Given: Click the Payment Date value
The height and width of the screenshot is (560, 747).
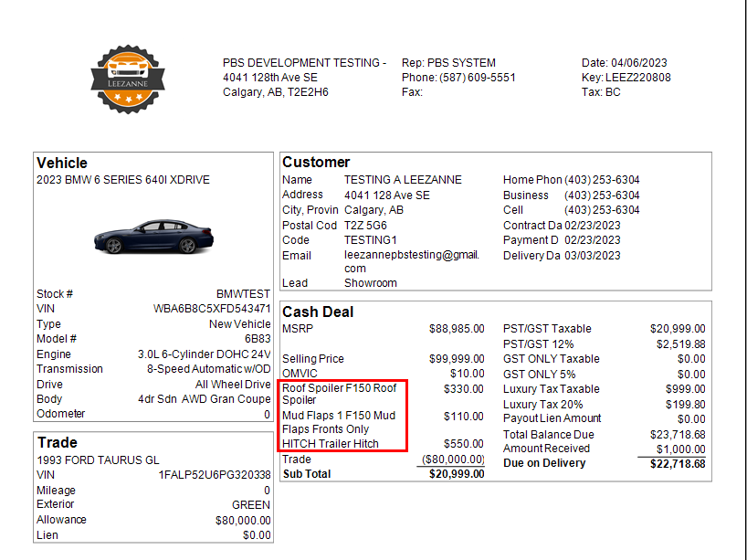Looking at the screenshot, I should click(x=593, y=240).
